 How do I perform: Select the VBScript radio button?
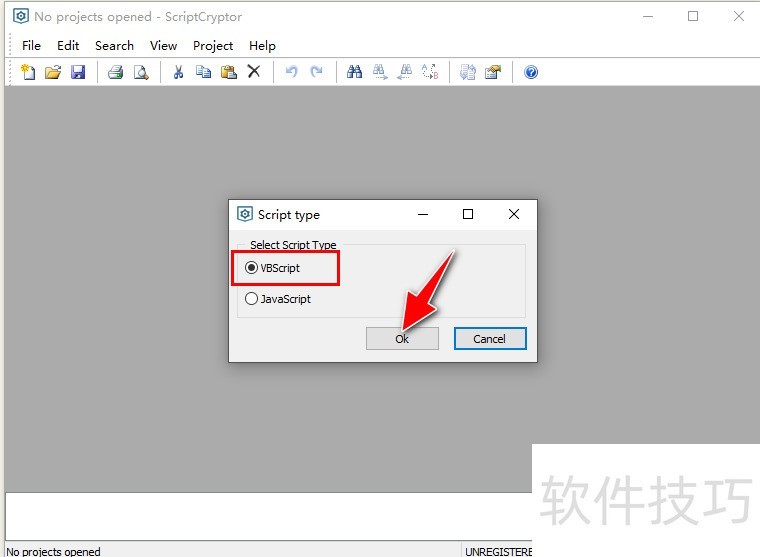coord(251,268)
